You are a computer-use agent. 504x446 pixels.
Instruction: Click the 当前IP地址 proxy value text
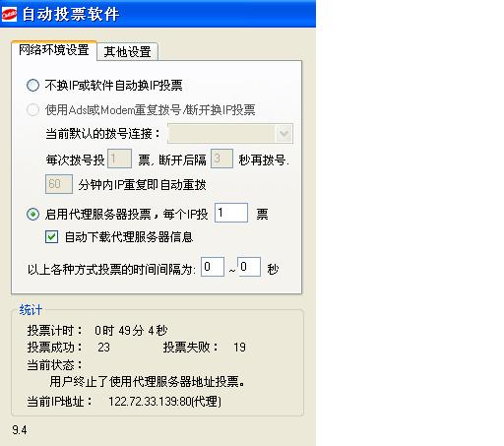[x=164, y=402]
